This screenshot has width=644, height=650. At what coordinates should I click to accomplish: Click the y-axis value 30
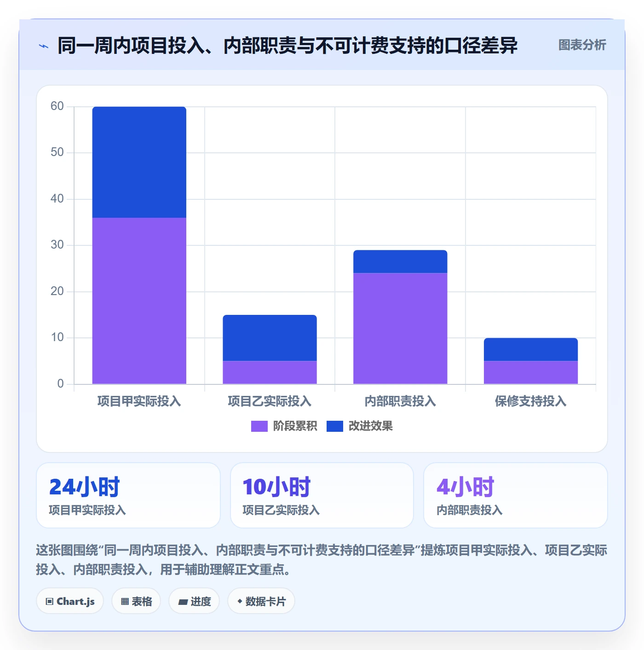[57, 245]
